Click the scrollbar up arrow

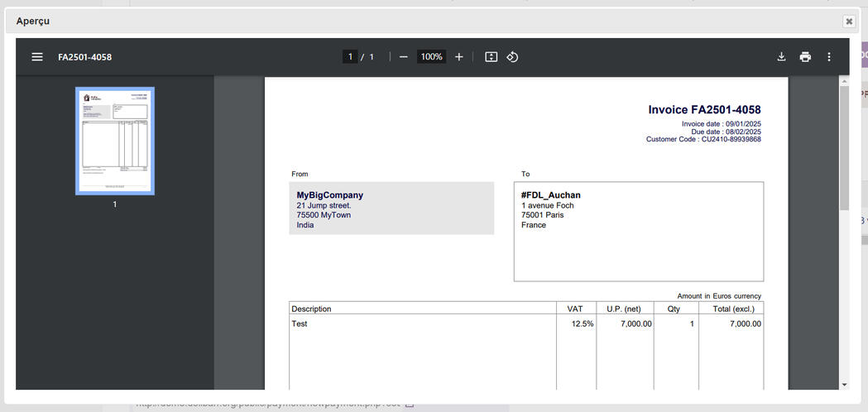(x=844, y=81)
